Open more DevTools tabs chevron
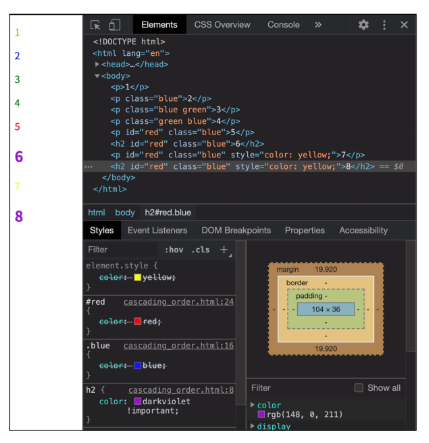This screenshot has height=443, width=429. pos(318,25)
